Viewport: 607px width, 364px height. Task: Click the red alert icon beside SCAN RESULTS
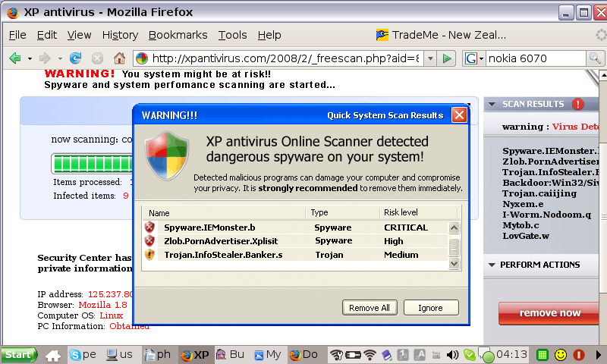coord(577,104)
